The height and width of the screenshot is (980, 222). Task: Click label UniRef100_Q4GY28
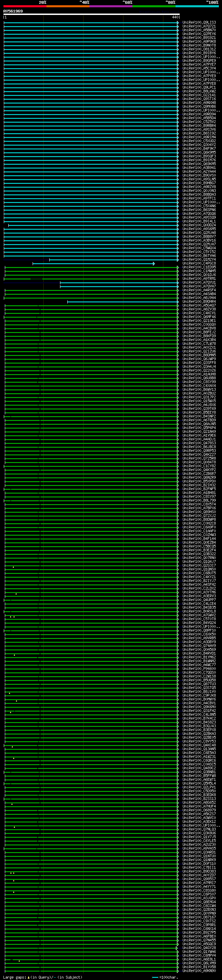pyautogui.click(x=199, y=948)
